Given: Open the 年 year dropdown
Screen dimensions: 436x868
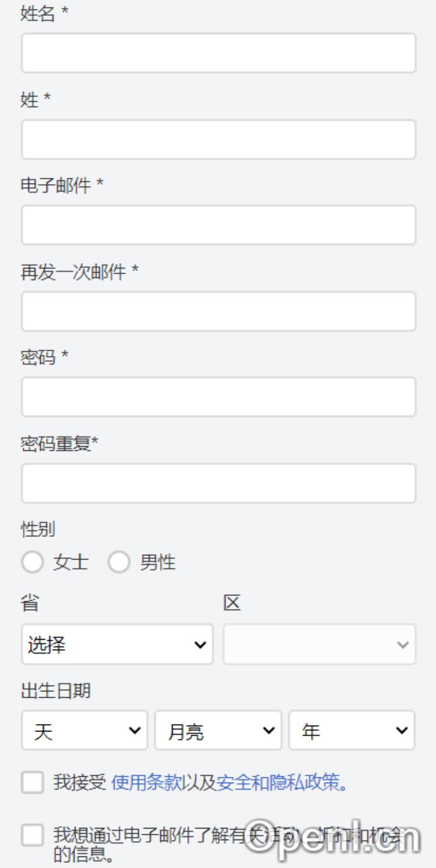Looking at the screenshot, I should tap(352, 730).
